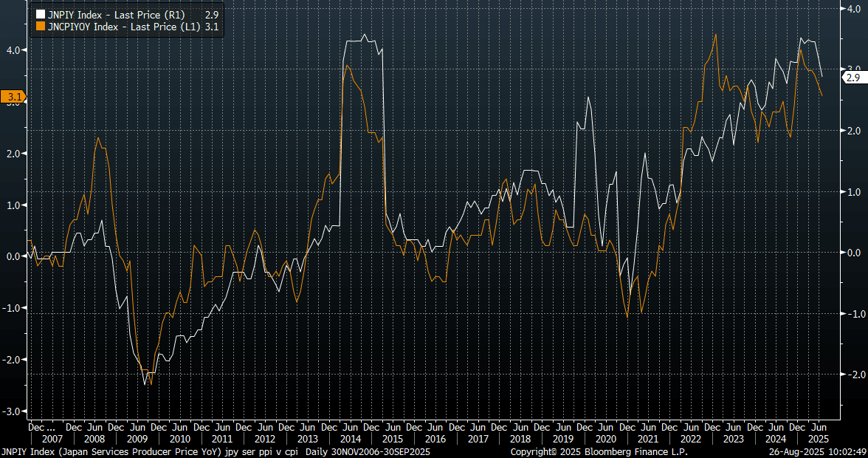Click the -3.0 label on the left axis
Screen dimensions: 868x458
(12, 411)
